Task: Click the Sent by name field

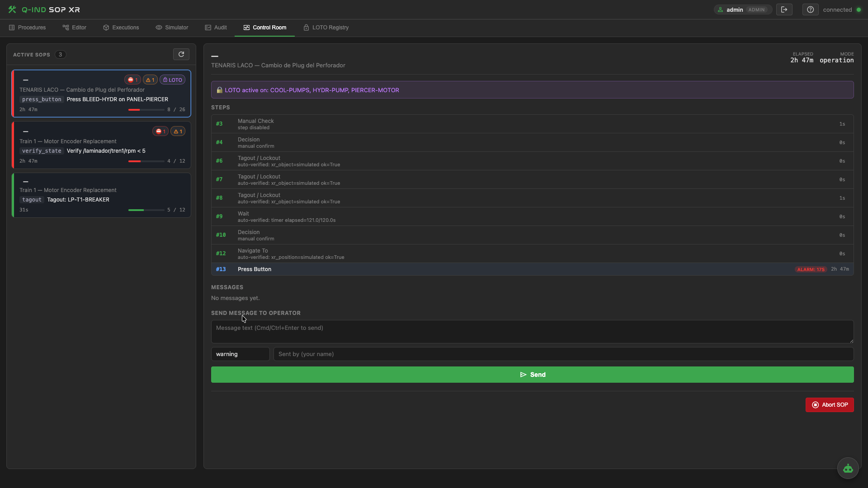Action: click(x=563, y=354)
